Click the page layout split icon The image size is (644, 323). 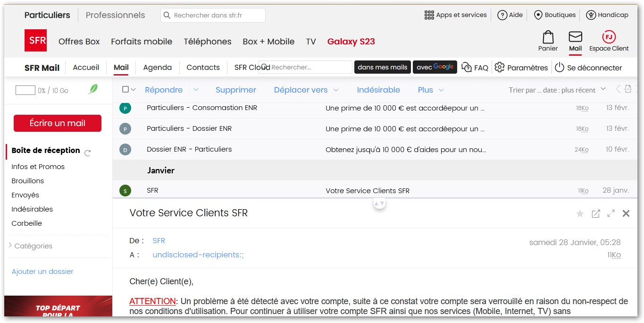627,89
